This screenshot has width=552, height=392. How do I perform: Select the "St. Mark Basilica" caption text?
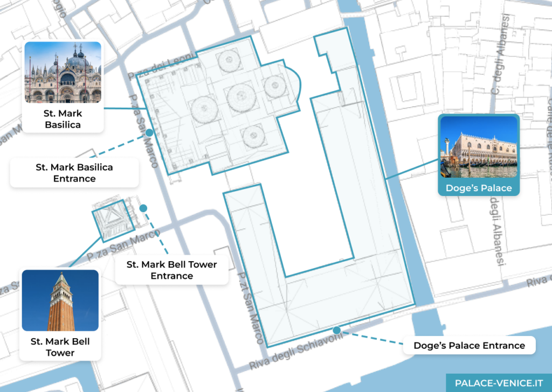[x=63, y=119]
